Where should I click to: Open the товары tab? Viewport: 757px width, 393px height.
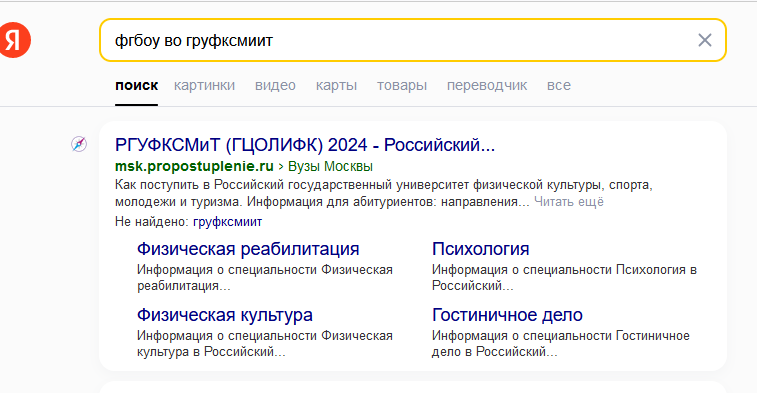point(402,85)
